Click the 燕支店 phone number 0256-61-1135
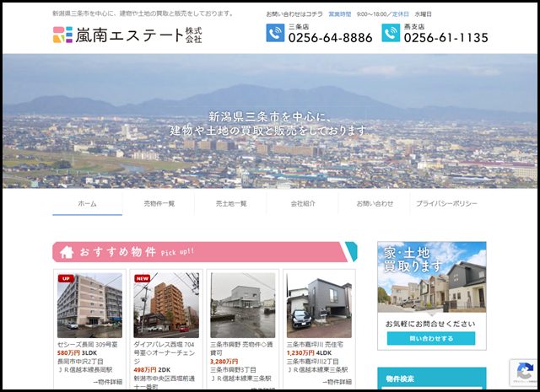Image resolution: width=540 pixels, height=392 pixels. click(x=446, y=37)
